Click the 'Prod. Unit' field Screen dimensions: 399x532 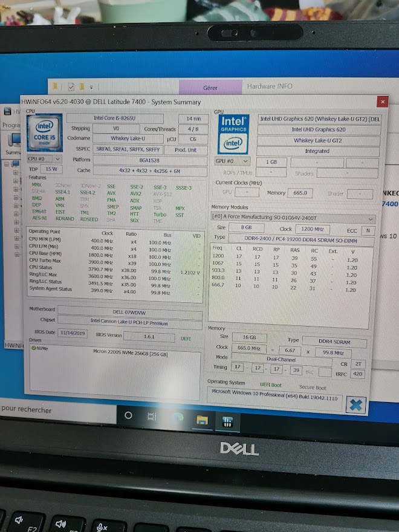click(186, 150)
